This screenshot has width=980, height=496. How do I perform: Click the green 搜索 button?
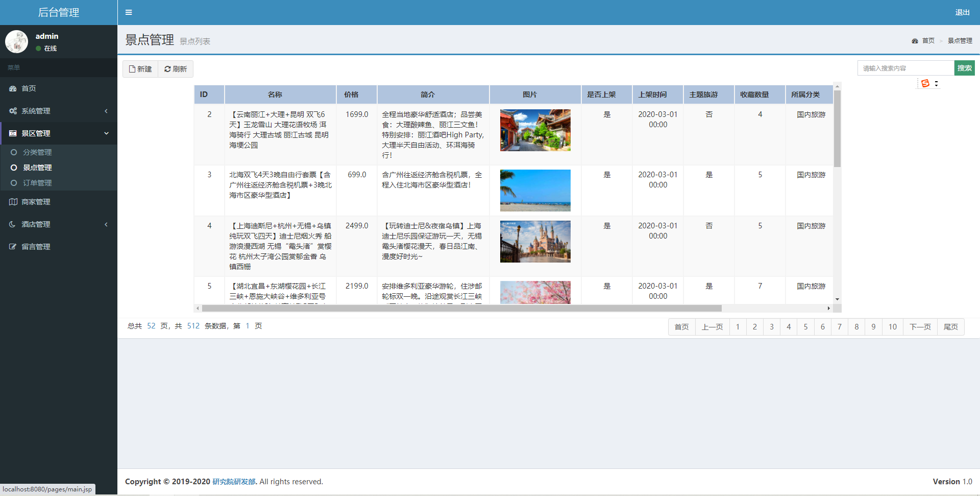964,68
